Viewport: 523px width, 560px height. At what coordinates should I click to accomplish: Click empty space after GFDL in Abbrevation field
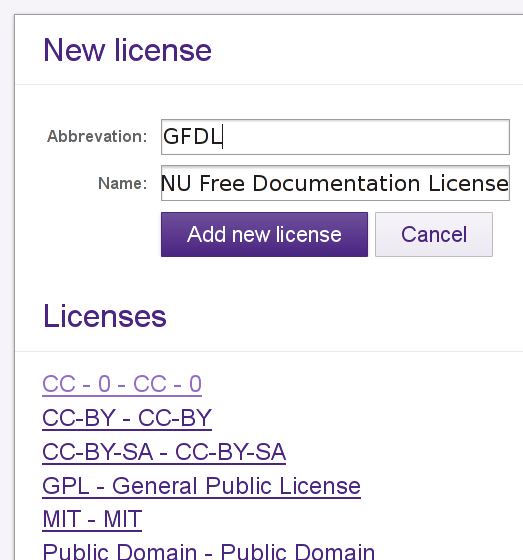pyautogui.click(x=364, y=137)
